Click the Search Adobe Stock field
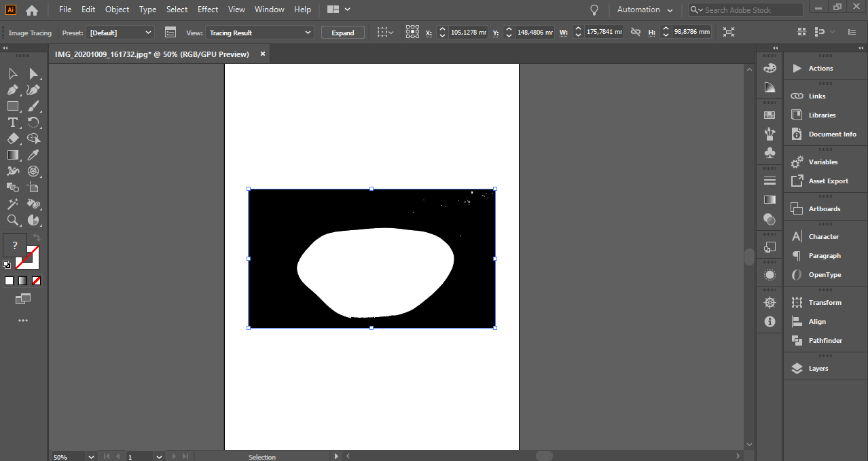 (746, 10)
